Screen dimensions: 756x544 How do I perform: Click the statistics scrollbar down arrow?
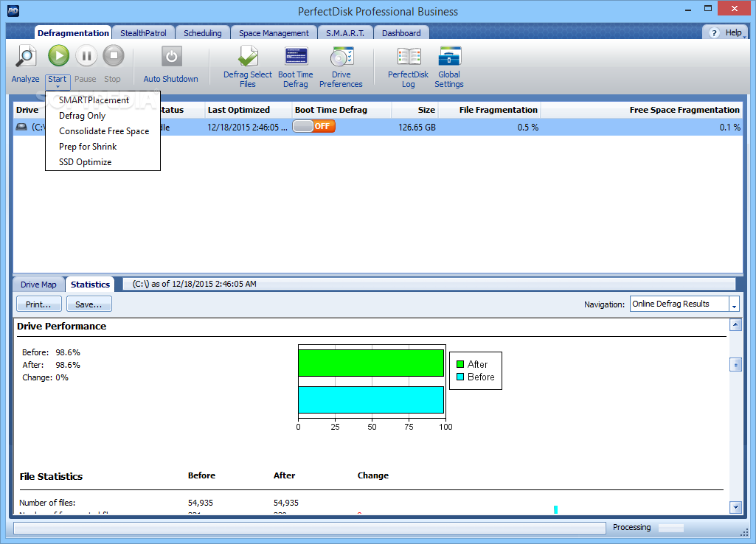click(735, 507)
